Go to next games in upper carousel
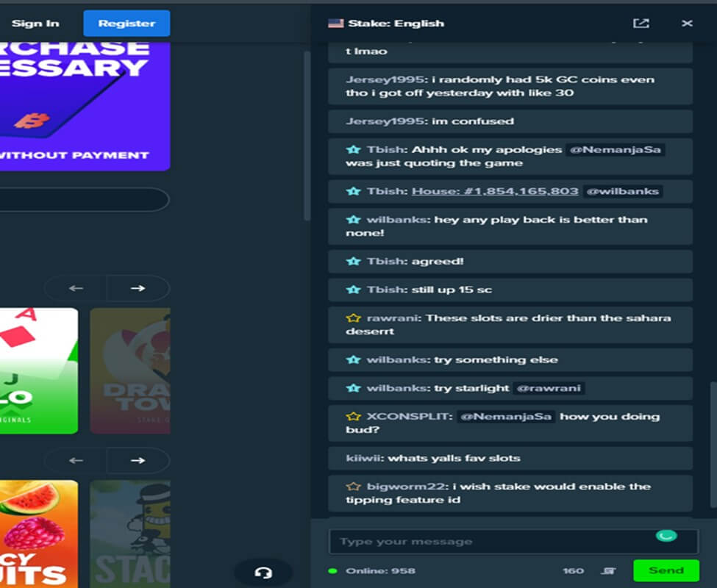 [x=138, y=288]
